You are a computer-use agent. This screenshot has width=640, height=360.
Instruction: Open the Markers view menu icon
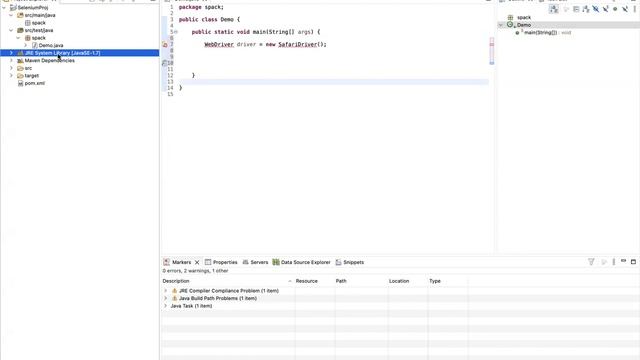tap(614, 262)
